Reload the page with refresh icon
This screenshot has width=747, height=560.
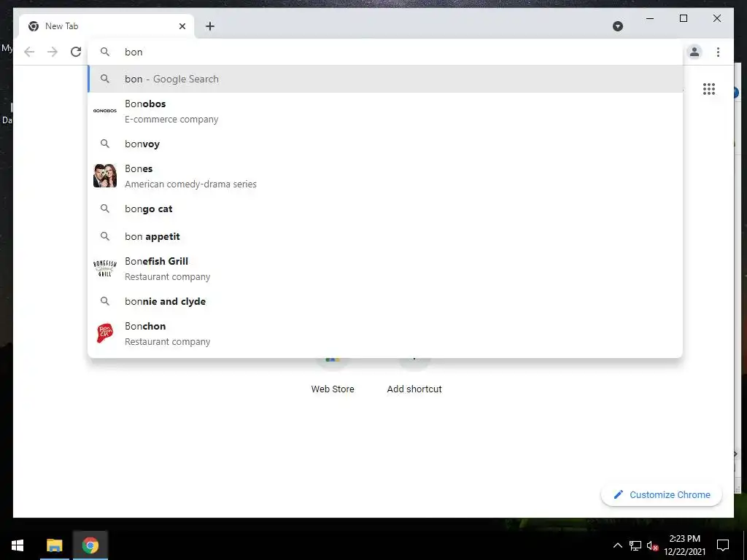click(x=76, y=52)
